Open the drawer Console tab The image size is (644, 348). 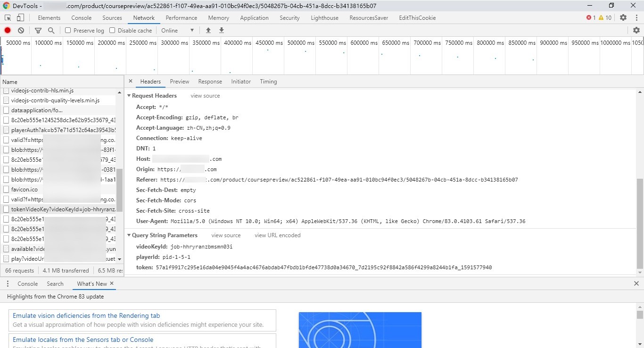(27, 284)
